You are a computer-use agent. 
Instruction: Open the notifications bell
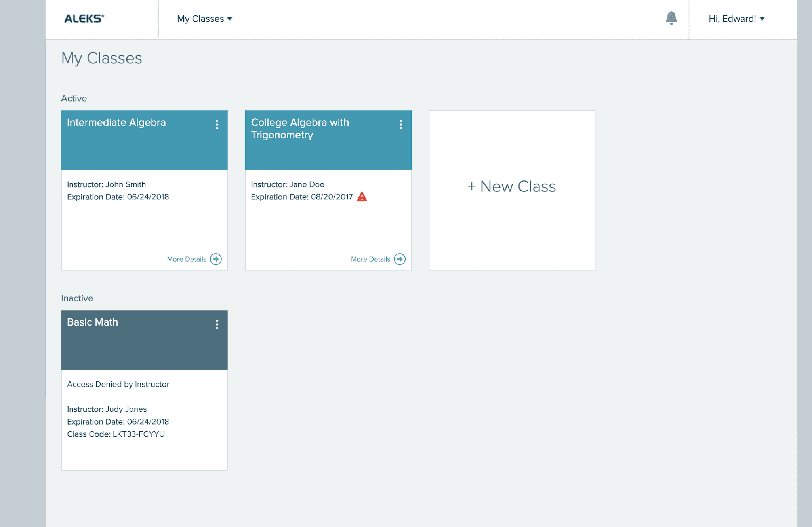(x=671, y=18)
